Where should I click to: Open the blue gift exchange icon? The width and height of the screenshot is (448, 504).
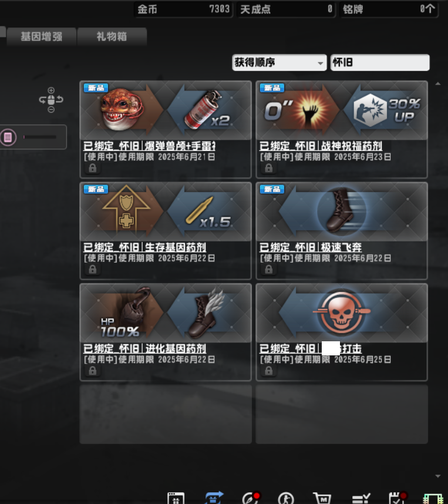[x=213, y=498]
